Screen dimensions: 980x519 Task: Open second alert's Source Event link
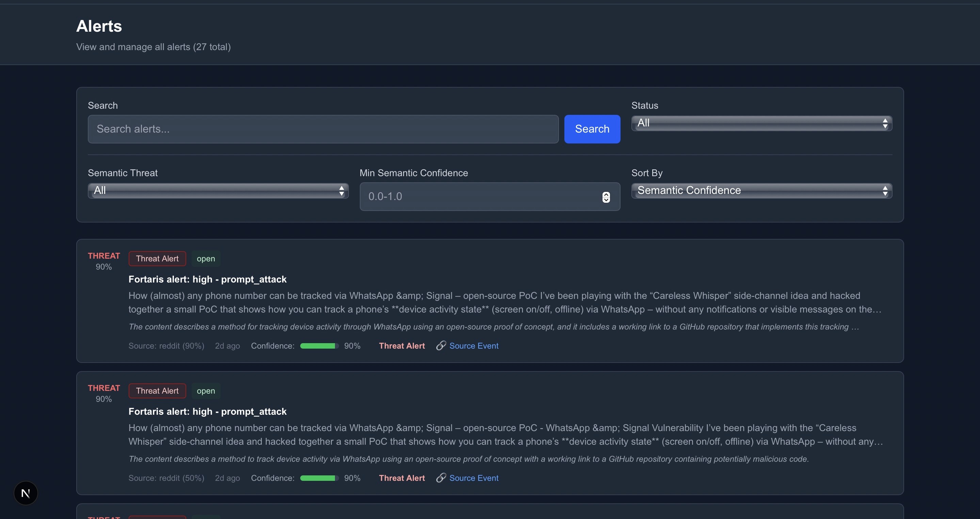pyautogui.click(x=473, y=478)
